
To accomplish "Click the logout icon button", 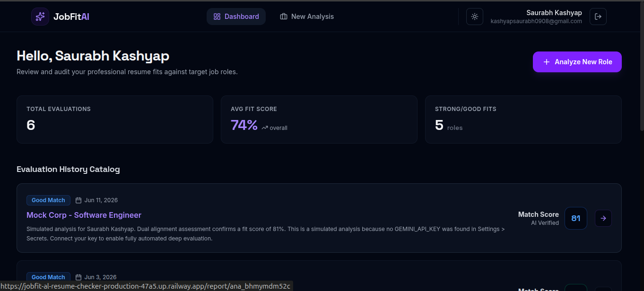I will (598, 17).
